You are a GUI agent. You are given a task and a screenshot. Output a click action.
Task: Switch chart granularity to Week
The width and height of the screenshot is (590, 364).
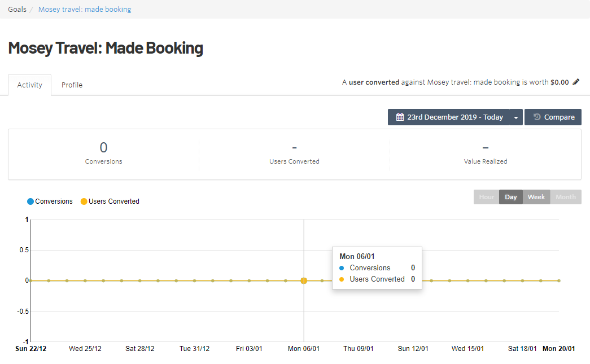coord(536,197)
